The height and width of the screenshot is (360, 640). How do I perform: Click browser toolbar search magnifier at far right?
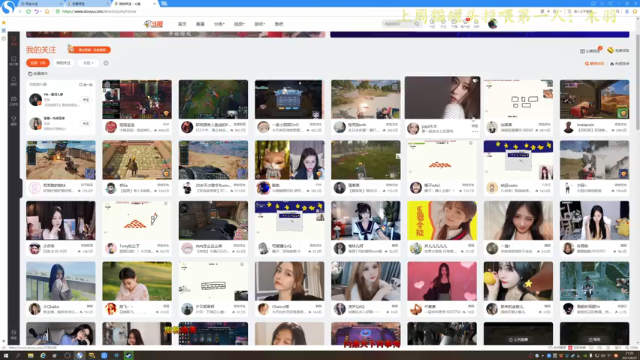pyautogui.click(x=618, y=11)
